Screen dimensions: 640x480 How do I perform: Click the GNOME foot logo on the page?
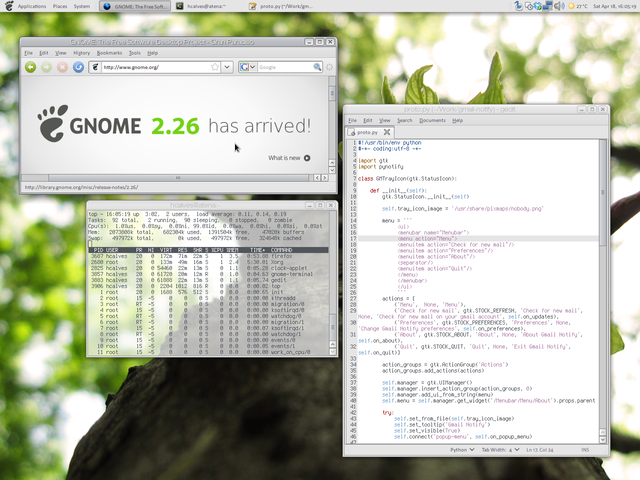52,124
